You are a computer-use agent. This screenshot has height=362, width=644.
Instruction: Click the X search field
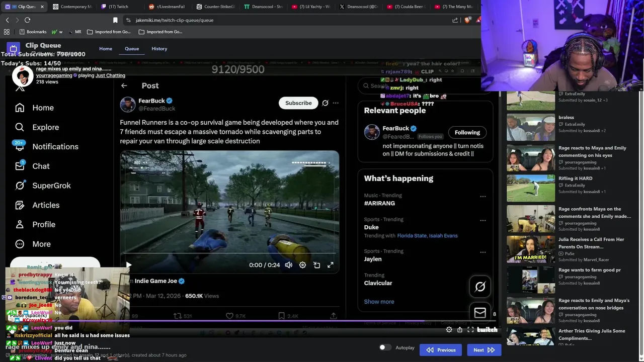tap(425, 85)
